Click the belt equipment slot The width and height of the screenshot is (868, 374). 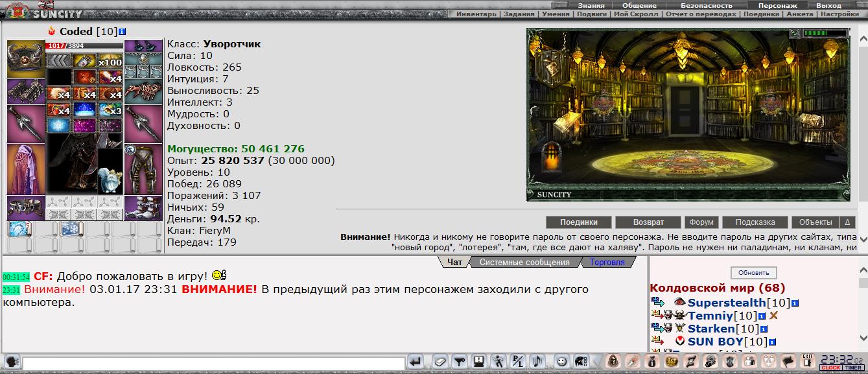[x=26, y=208]
